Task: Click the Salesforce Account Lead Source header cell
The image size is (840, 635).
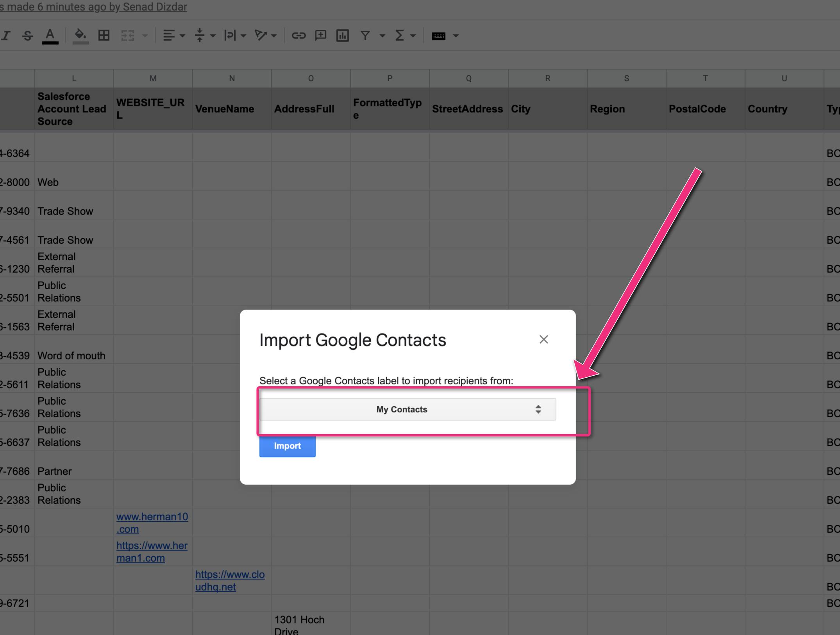Action: point(74,109)
